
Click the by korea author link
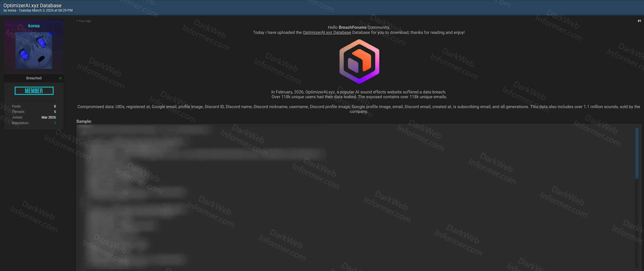(10, 10)
